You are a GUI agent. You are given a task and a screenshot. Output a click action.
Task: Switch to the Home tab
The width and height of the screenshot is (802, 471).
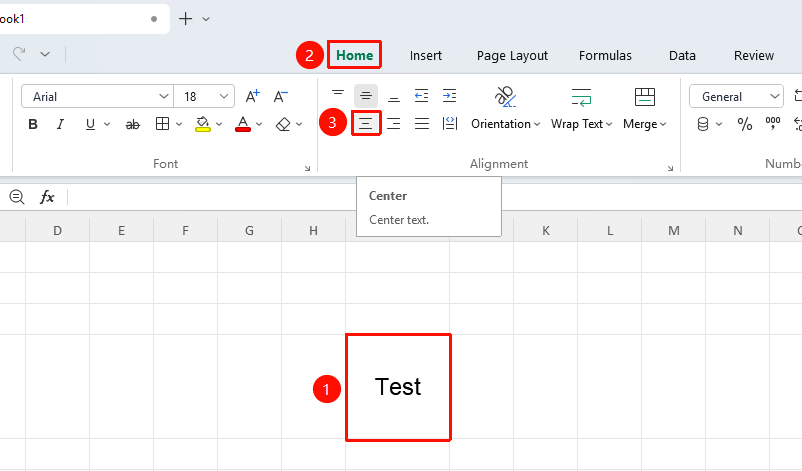tap(354, 55)
